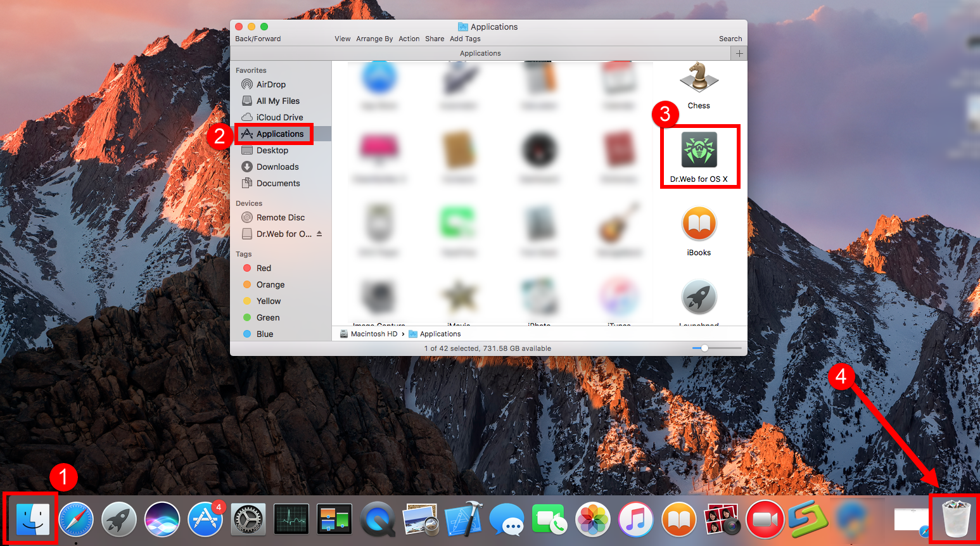980x546 pixels.
Task: Open Downloads in the sidebar
Action: [x=277, y=167]
